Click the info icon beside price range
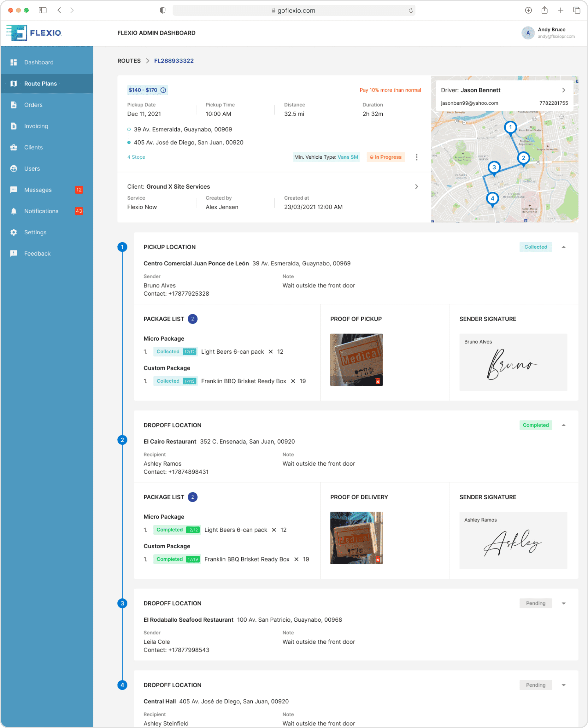 [163, 90]
